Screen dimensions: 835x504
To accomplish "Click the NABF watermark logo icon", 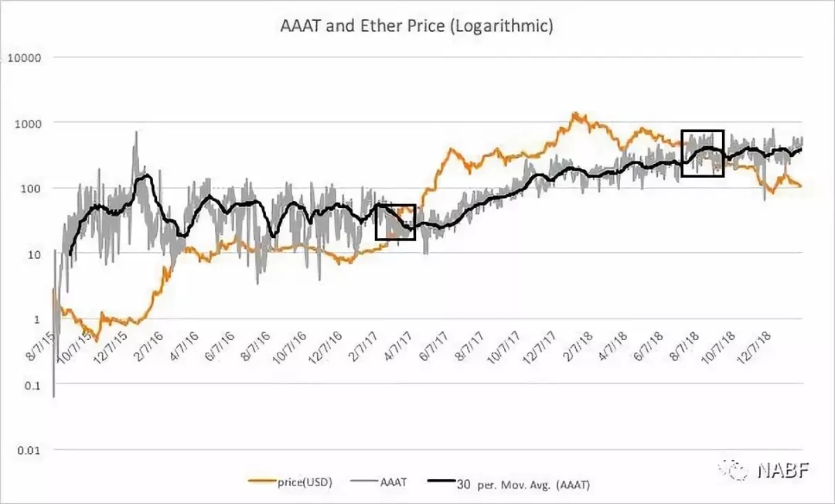I will pos(735,469).
